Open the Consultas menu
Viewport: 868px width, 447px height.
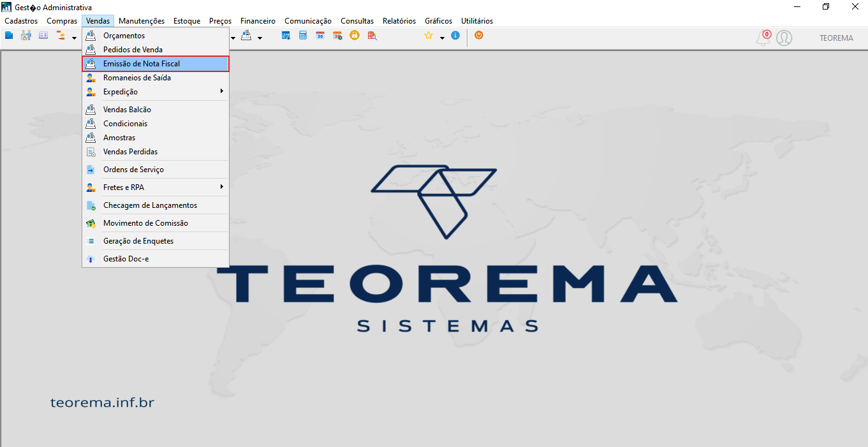pos(357,21)
